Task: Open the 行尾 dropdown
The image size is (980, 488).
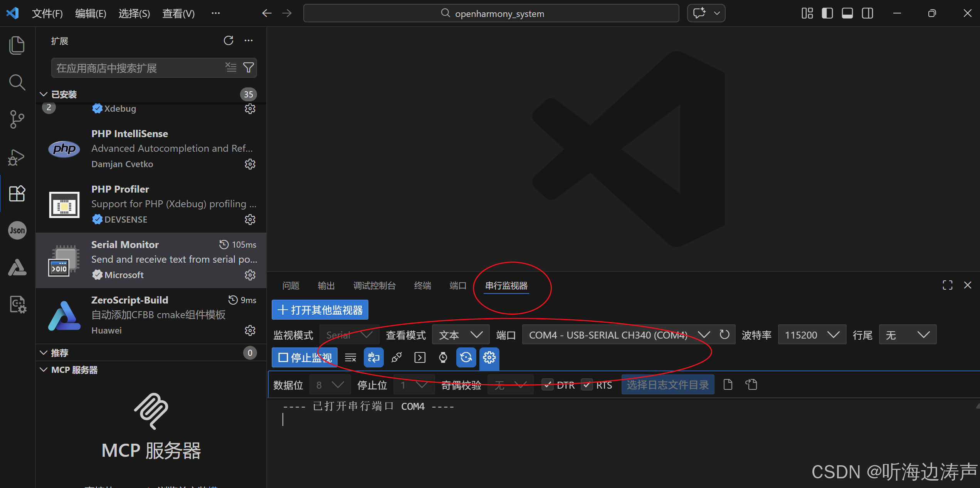Action: click(908, 335)
